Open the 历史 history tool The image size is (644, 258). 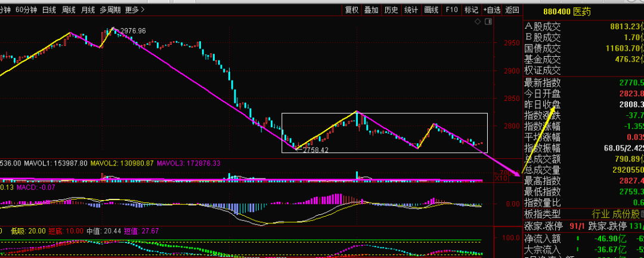(x=391, y=10)
